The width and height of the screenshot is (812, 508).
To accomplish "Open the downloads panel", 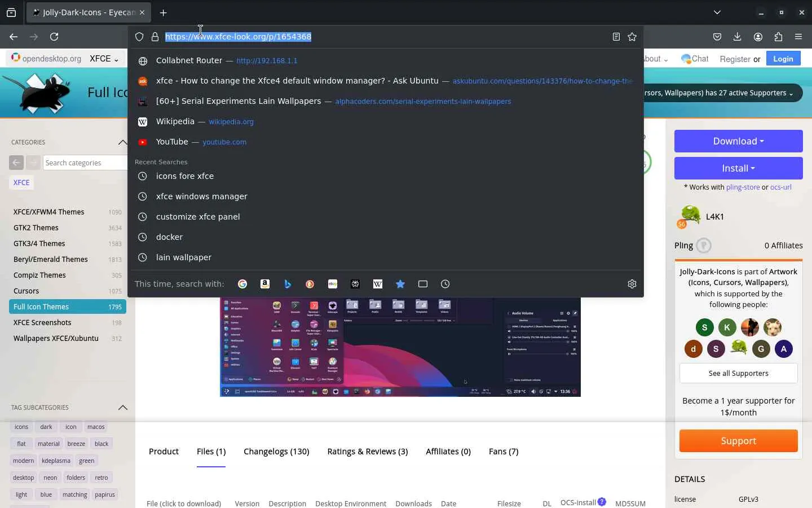I will [738, 37].
